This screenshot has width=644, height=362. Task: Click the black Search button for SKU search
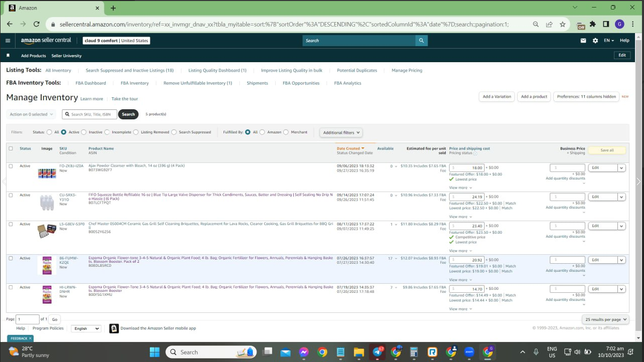tap(128, 114)
